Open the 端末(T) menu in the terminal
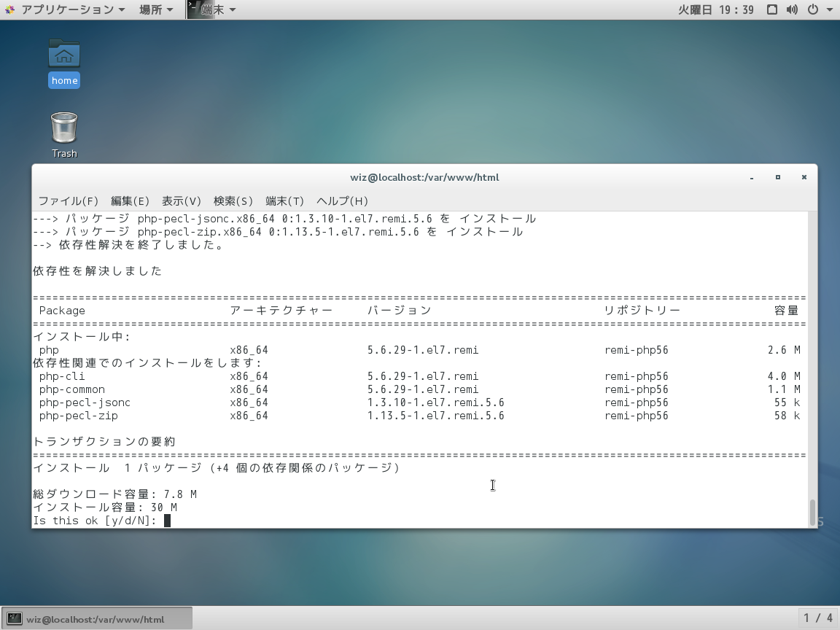 (284, 201)
